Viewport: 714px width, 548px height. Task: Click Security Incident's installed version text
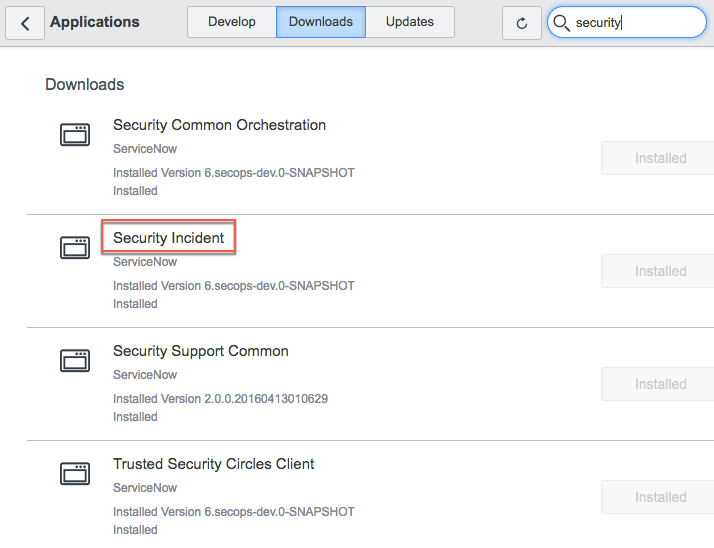tap(234, 286)
